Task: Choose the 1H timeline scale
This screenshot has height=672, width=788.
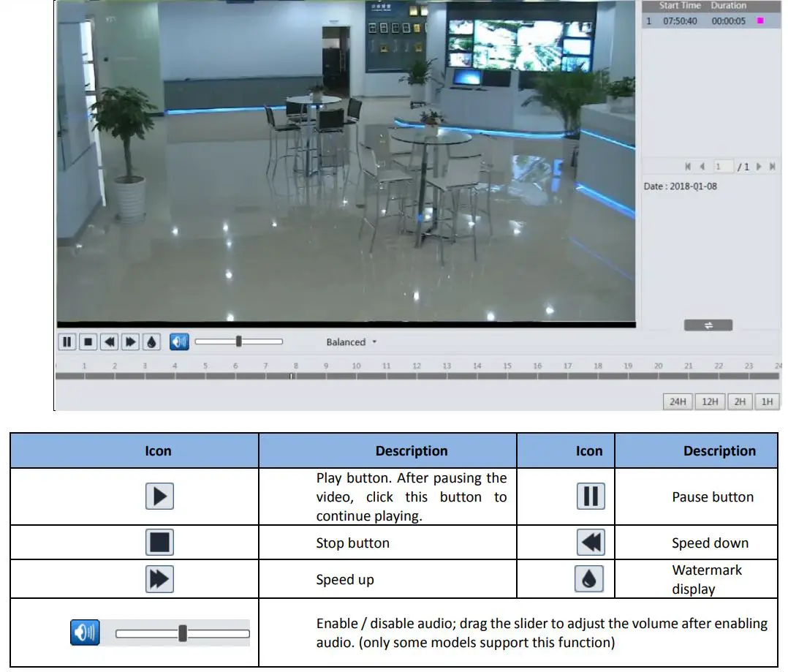Action: click(766, 401)
